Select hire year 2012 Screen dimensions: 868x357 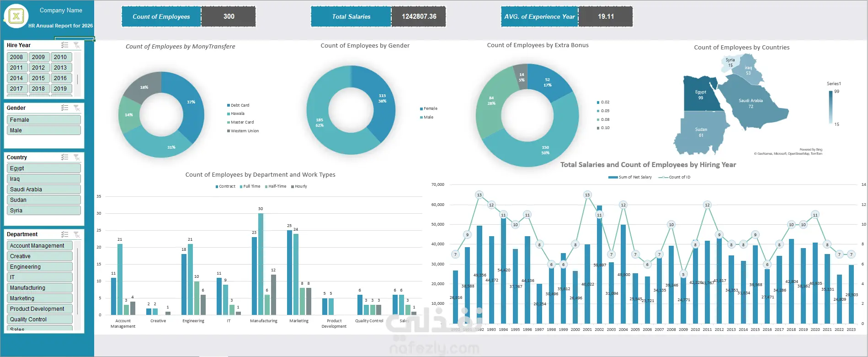tap(38, 68)
